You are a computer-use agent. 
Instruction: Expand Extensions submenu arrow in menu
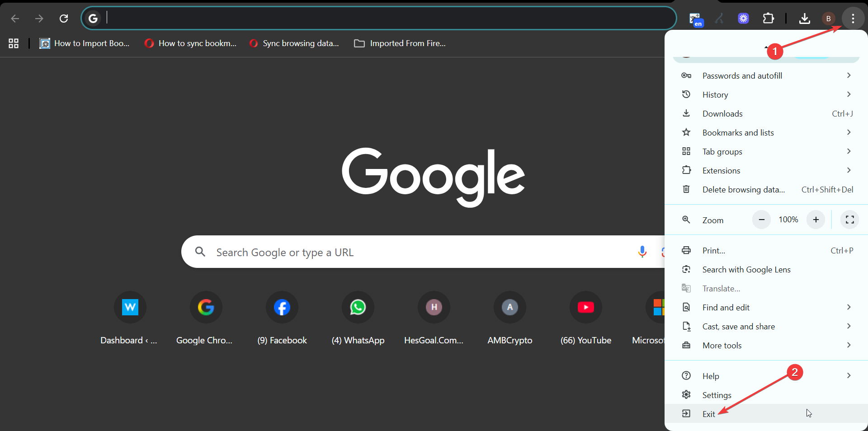tap(849, 170)
